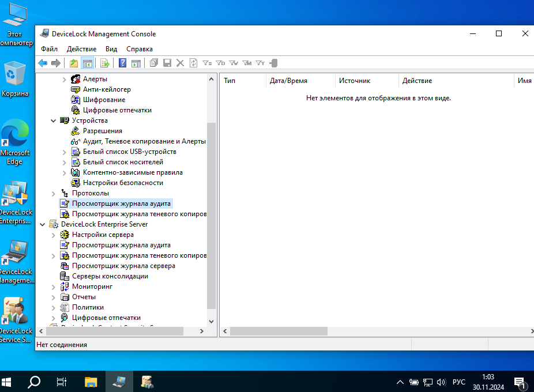The image size is (534, 392).
Task: Click the РУС language indicator
Action: [458, 382]
